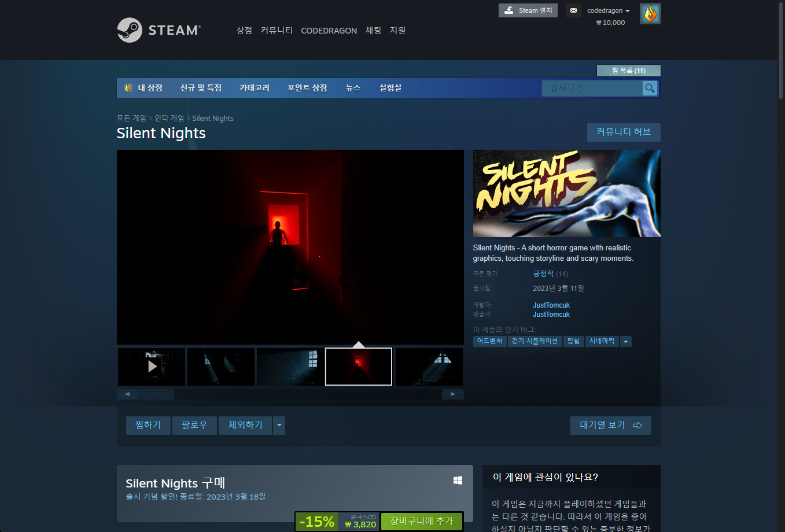Screen dimensions: 785x532
Task: Click the 장바구니에 추가 button
Action: 421,521
